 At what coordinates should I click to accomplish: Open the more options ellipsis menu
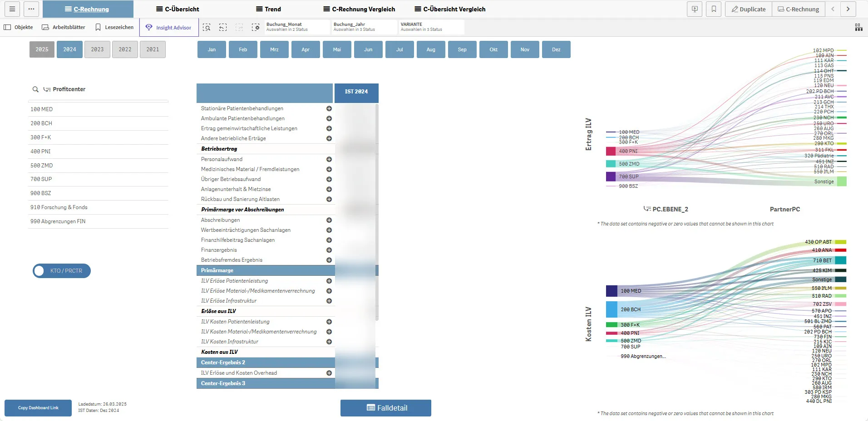click(31, 9)
